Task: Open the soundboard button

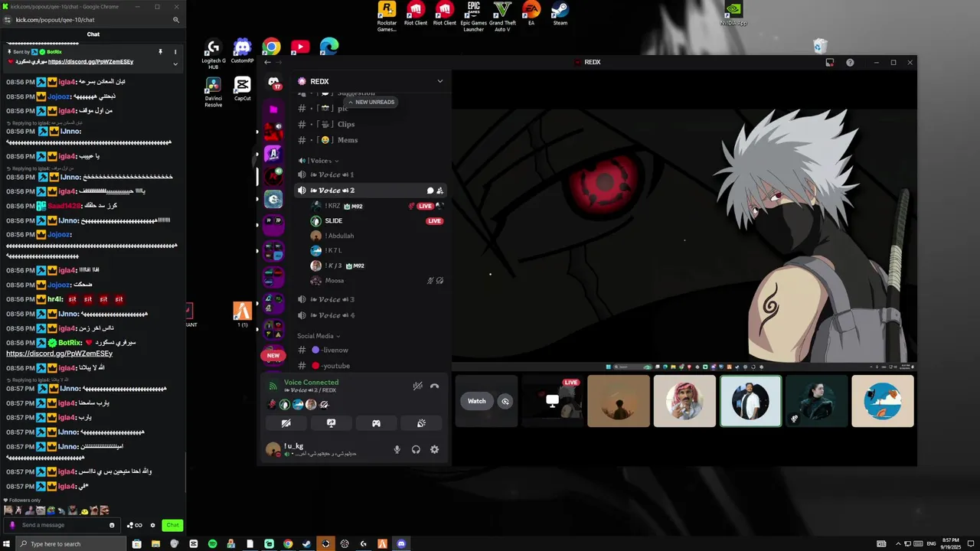Action: pos(421,423)
